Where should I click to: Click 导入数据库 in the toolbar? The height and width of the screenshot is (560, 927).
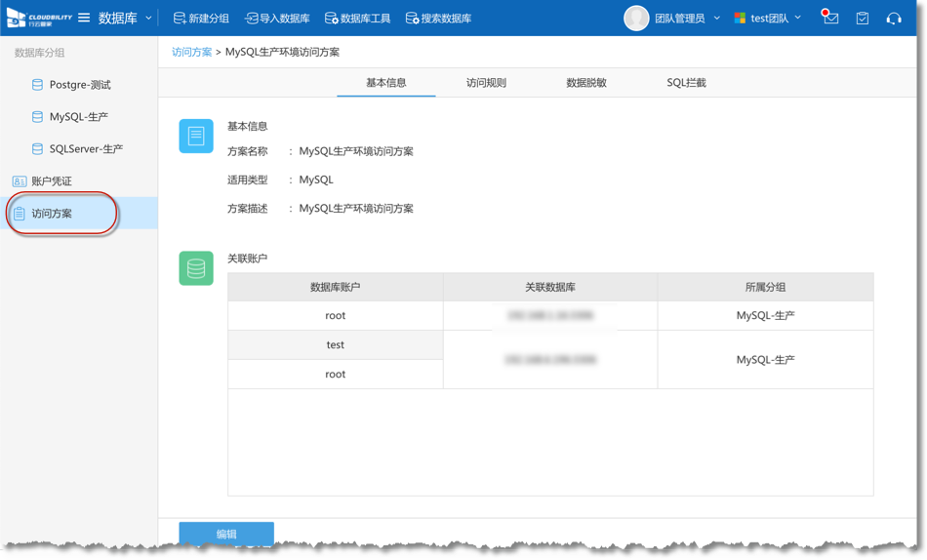coord(277,19)
